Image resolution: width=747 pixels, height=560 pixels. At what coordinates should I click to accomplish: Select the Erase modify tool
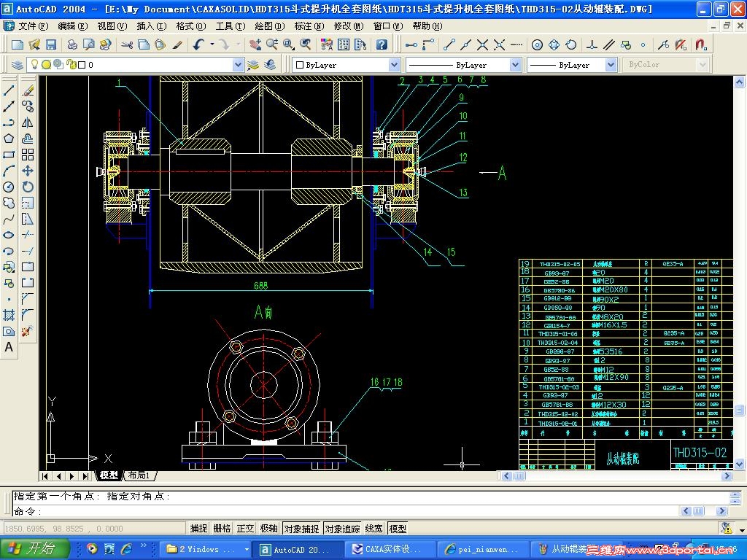[x=28, y=90]
